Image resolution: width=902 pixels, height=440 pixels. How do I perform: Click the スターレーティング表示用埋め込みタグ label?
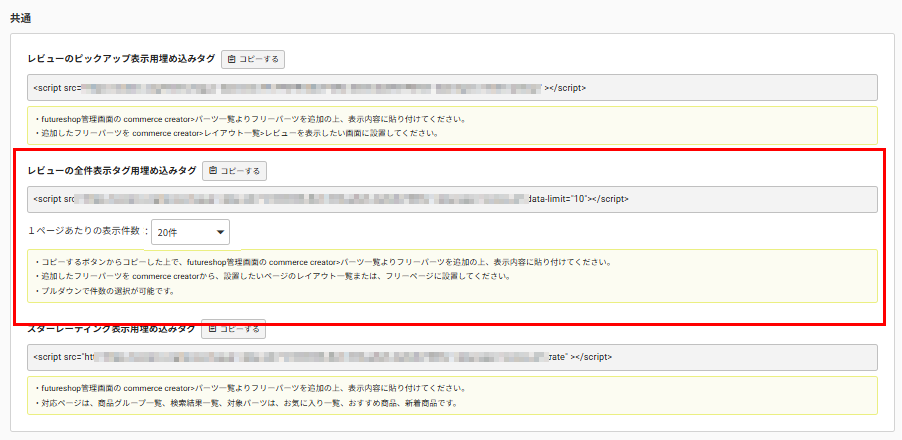(x=111, y=329)
